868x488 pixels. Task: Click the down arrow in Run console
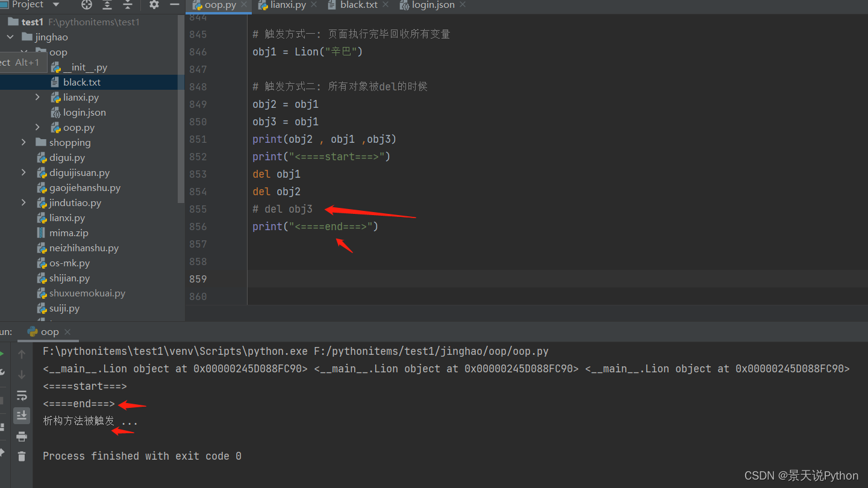pos(22,375)
